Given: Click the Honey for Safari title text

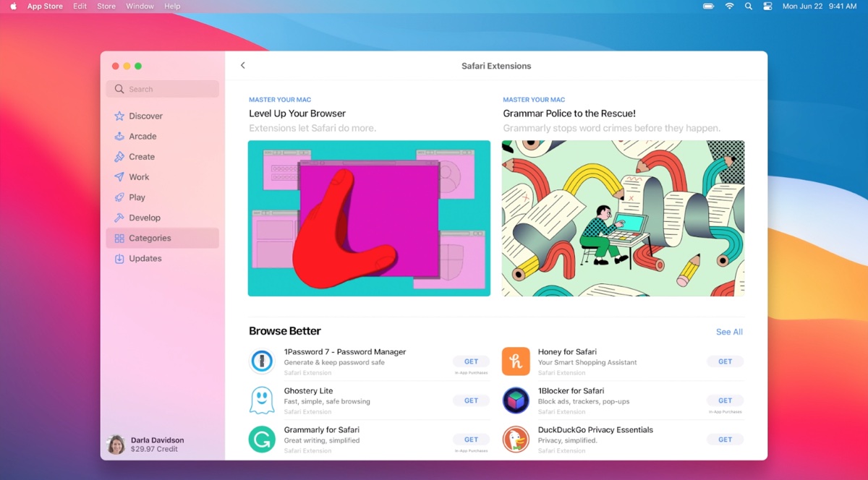Looking at the screenshot, I should click(x=567, y=352).
